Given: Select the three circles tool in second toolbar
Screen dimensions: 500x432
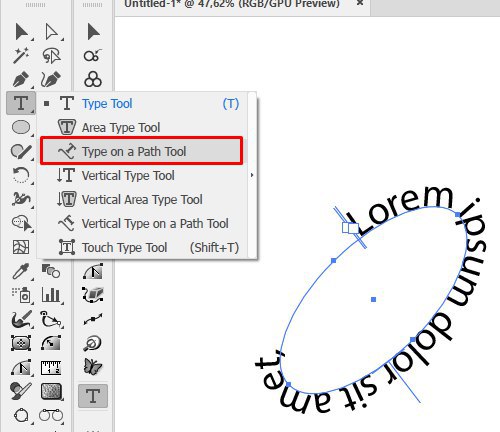Looking at the screenshot, I should [93, 79].
